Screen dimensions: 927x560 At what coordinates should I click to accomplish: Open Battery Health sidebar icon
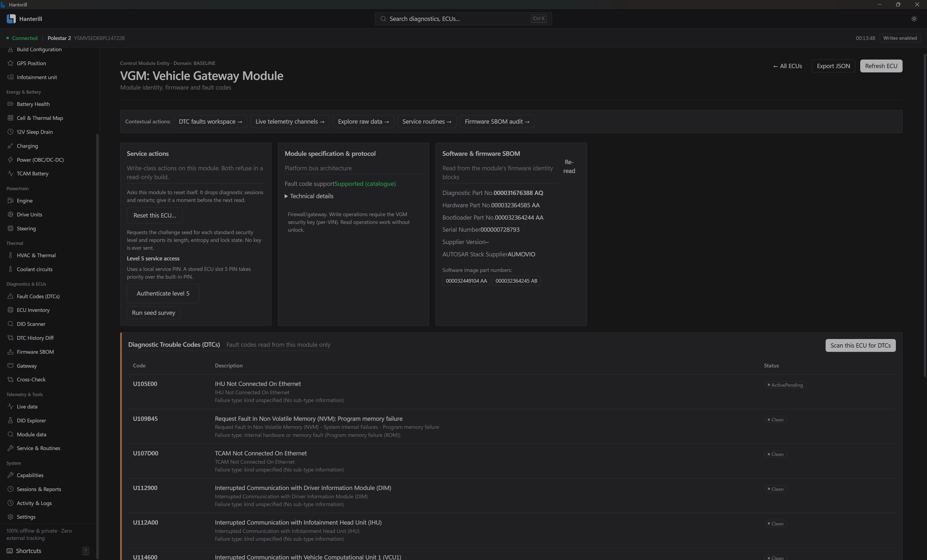coord(10,104)
